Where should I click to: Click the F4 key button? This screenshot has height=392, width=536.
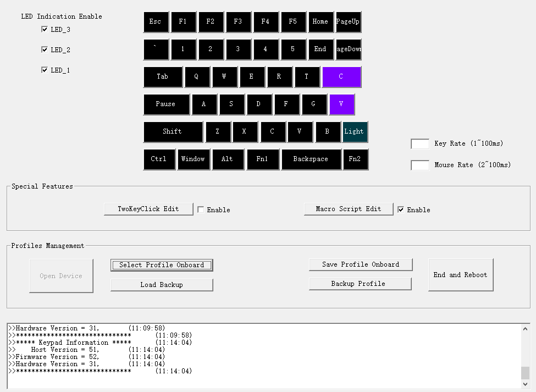(x=266, y=22)
